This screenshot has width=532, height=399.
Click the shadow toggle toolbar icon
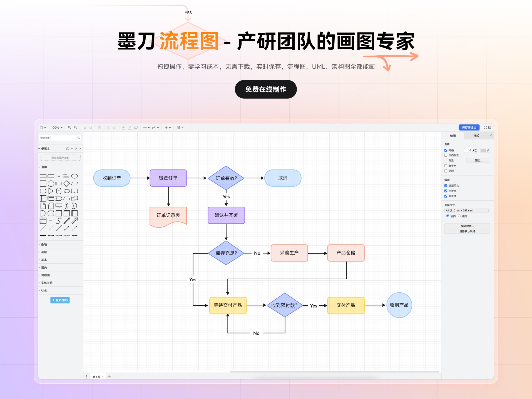(136, 128)
